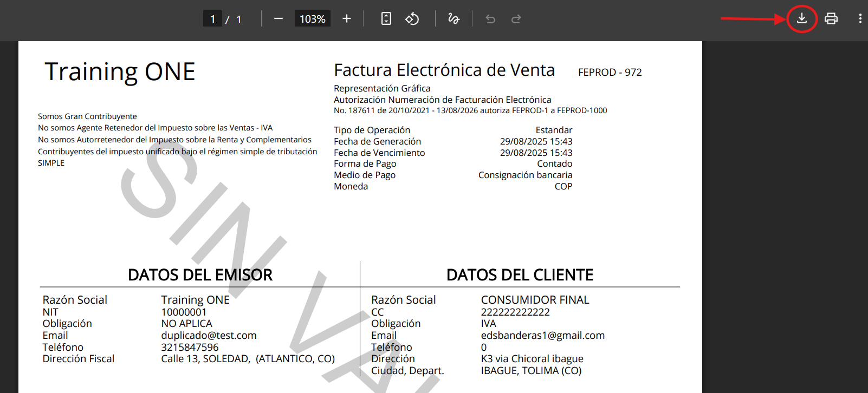The height and width of the screenshot is (393, 868).
Task: Click the 'Consignación bancaria' value
Action: pos(525,175)
